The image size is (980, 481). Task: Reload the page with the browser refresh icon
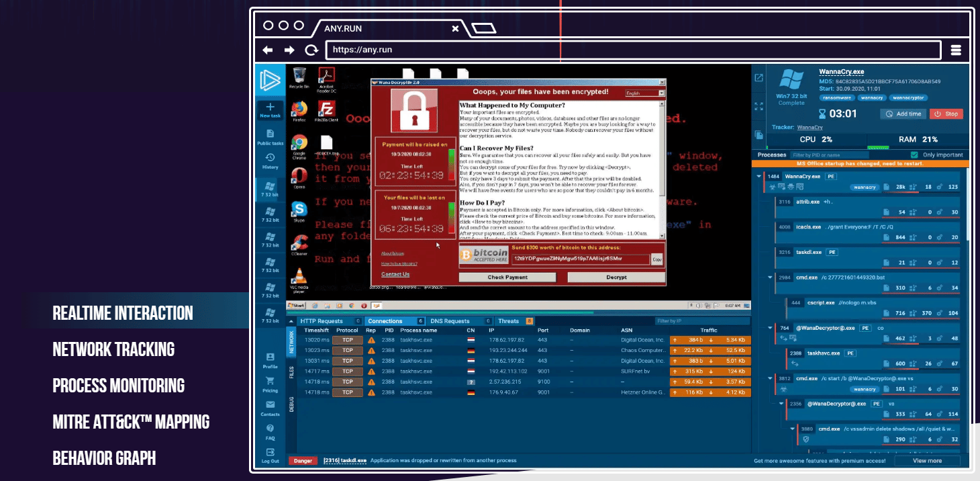click(x=311, y=50)
